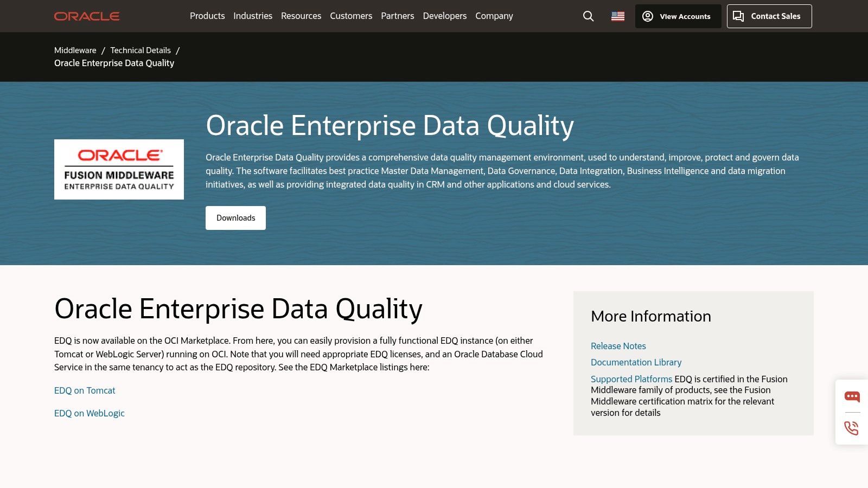
Task: Open the chat bubble widget icon
Action: click(x=852, y=396)
